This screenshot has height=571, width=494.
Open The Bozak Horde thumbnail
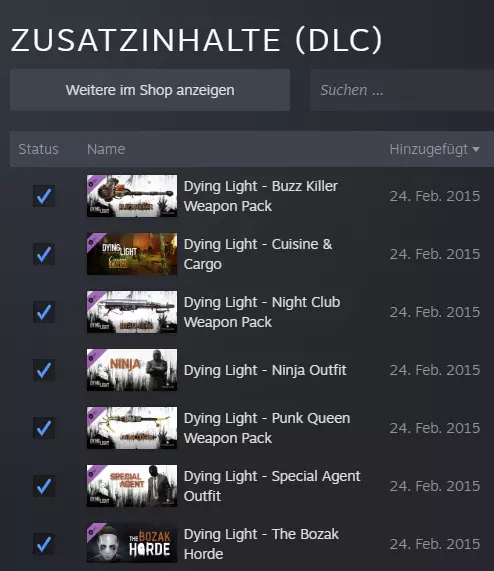[x=132, y=544]
